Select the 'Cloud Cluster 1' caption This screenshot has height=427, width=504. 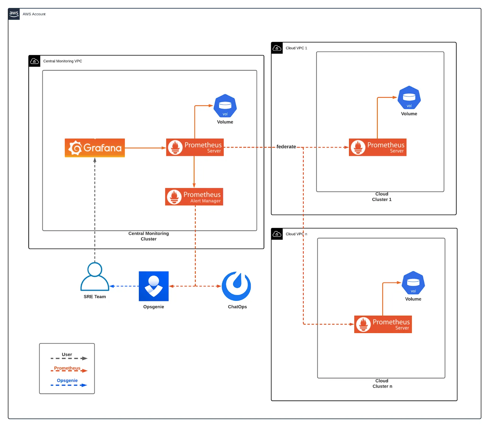pyautogui.click(x=382, y=197)
